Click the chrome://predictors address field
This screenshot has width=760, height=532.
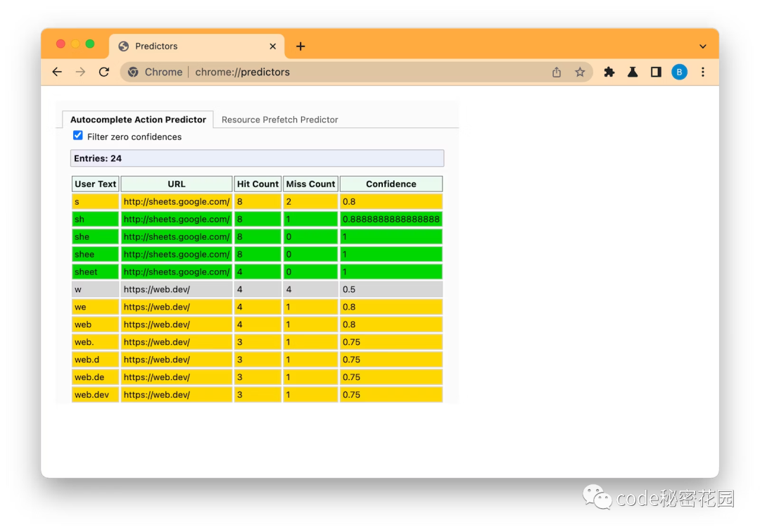tap(352, 72)
